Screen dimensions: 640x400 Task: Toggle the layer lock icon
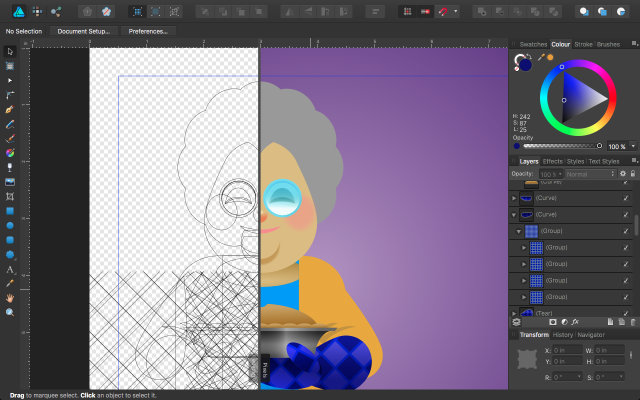633,173
